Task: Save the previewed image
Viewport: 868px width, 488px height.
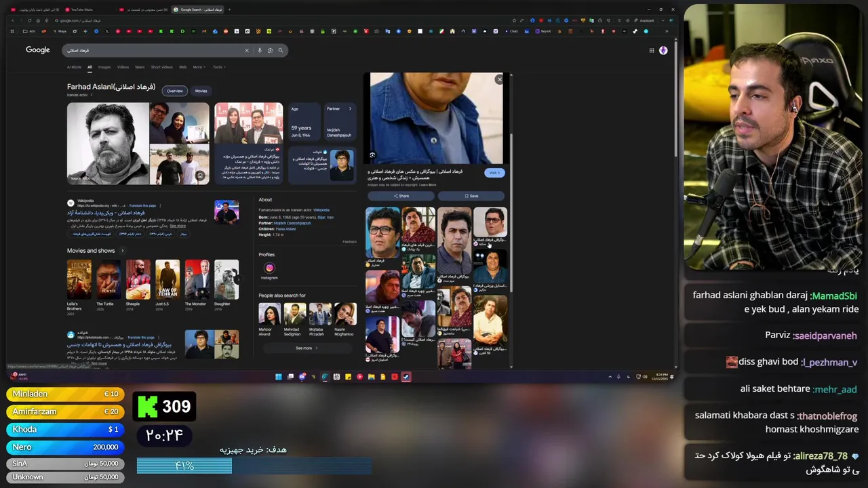Action: coord(471,196)
